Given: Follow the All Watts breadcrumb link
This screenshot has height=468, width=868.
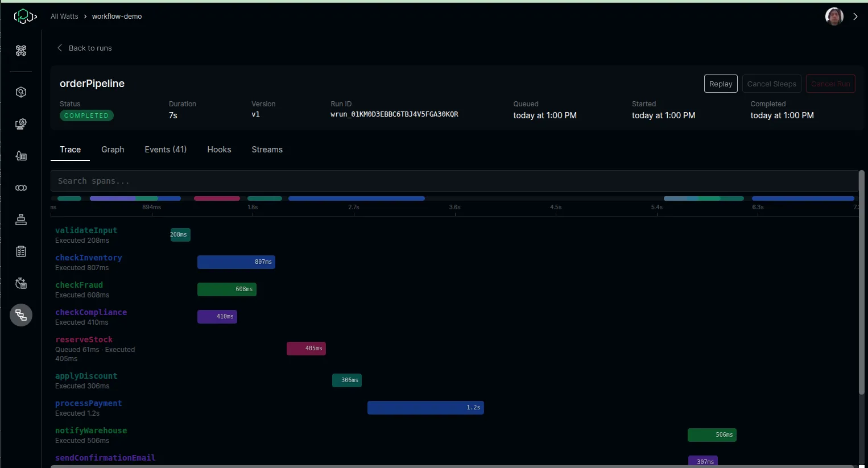Looking at the screenshot, I should point(64,16).
